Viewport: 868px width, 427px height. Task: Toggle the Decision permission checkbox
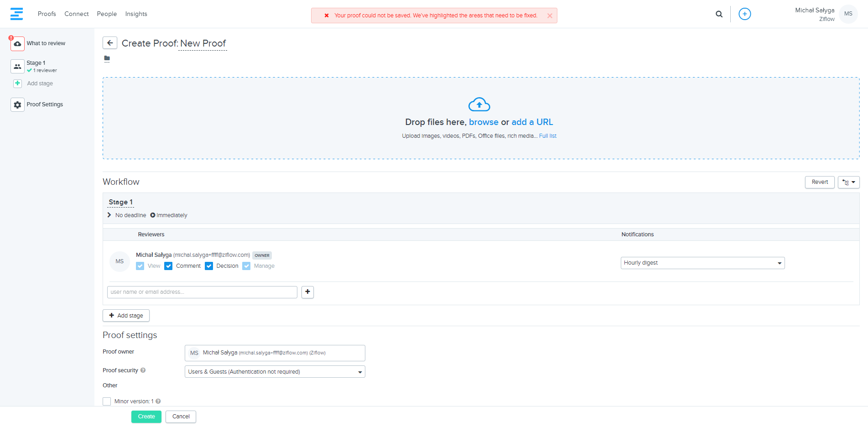pyautogui.click(x=209, y=266)
